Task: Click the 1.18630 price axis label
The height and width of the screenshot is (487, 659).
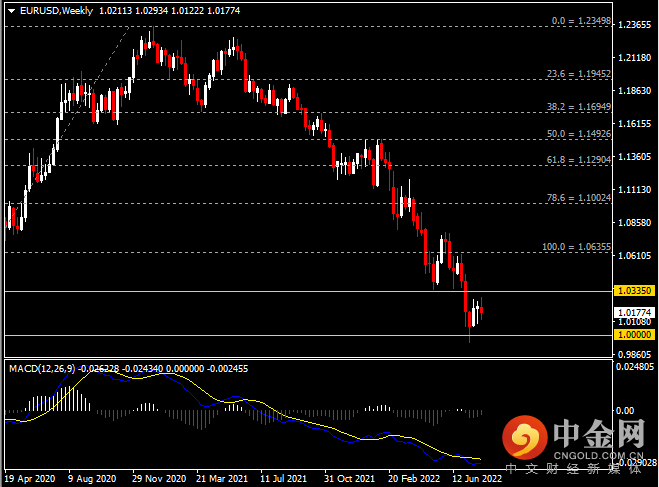Action: point(635,91)
